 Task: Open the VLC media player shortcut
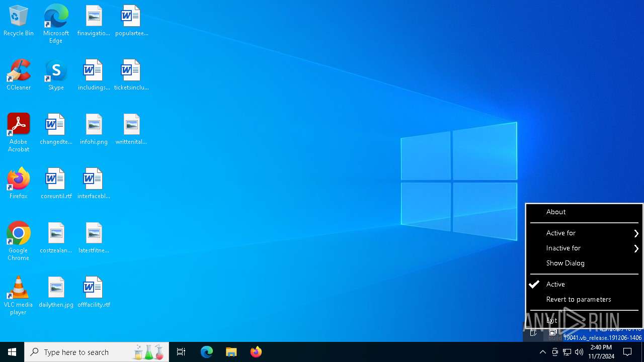[x=19, y=296]
